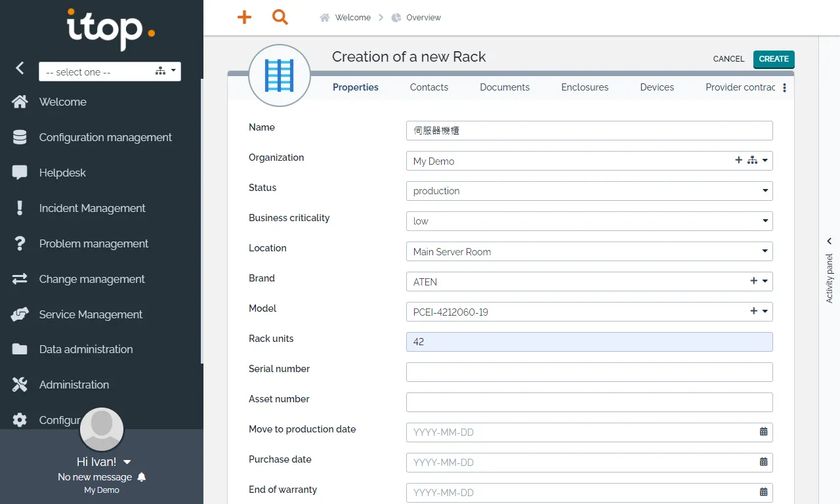Open the organization select-one dropdown in sidebar
Screen dimensions: 840x504
(x=110, y=72)
